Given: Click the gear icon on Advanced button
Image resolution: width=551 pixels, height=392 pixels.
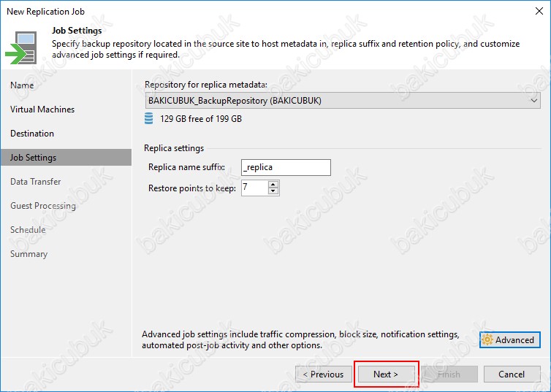Looking at the screenshot, I should point(487,339).
